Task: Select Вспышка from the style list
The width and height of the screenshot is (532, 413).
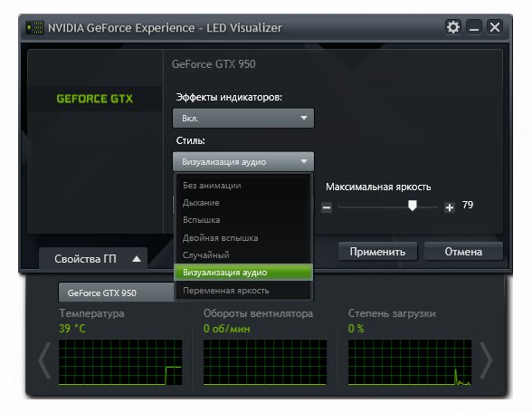Action: [243, 220]
